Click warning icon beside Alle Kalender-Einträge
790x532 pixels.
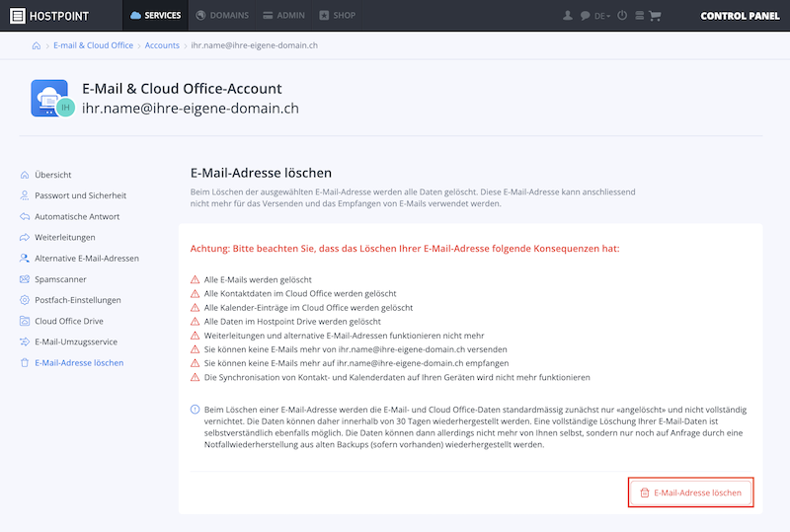[195, 307]
